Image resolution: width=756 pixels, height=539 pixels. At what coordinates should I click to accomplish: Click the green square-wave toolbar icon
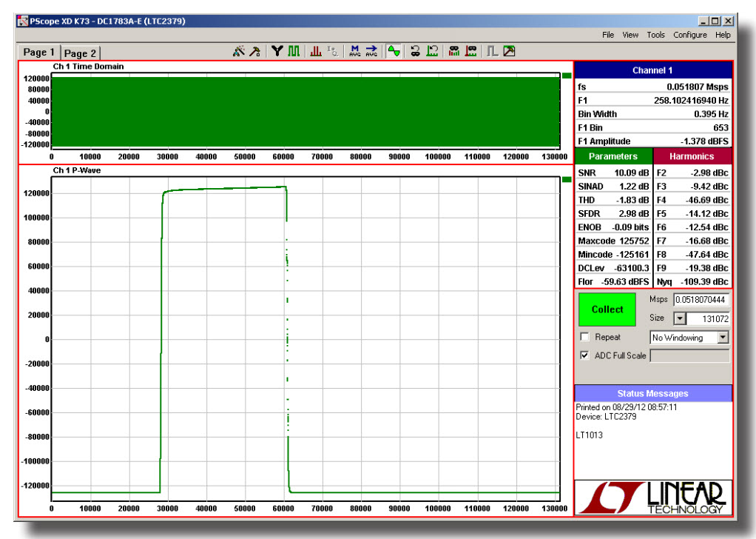(x=294, y=51)
